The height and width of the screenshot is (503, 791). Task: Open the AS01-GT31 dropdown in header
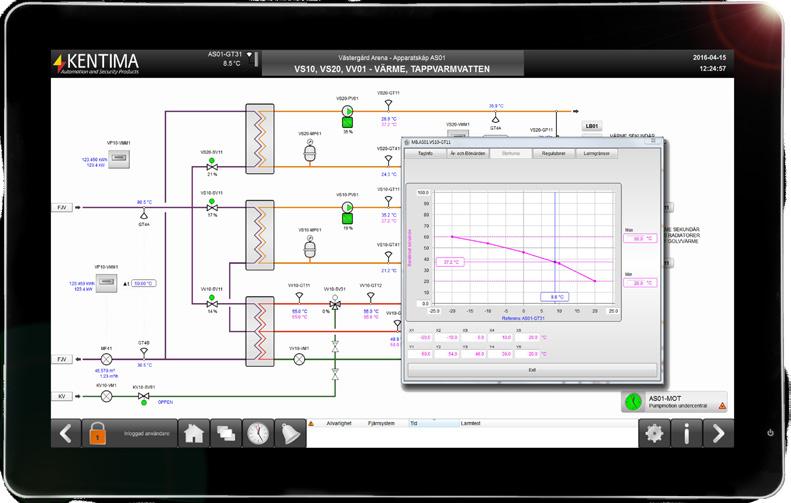tap(249, 54)
